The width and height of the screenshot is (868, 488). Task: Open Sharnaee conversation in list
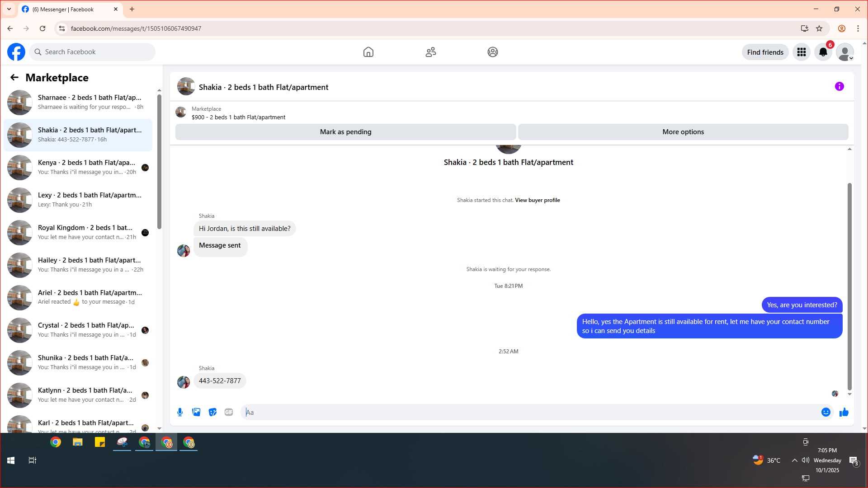pyautogui.click(x=78, y=102)
